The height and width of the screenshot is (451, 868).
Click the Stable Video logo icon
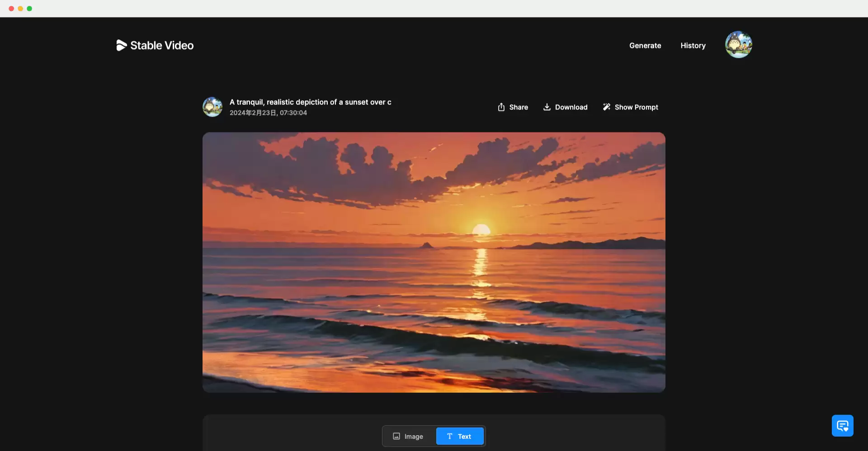coord(121,45)
